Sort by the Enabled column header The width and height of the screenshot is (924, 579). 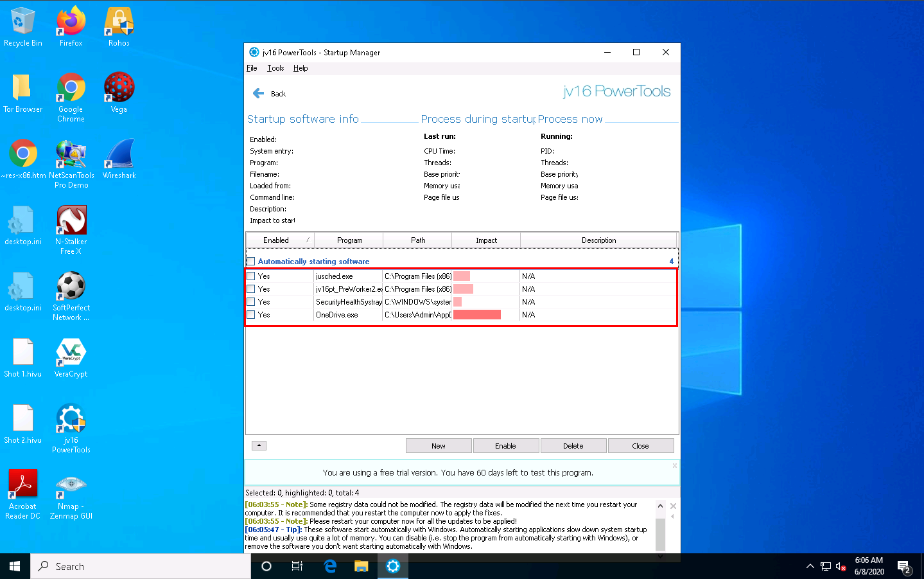tap(280, 240)
